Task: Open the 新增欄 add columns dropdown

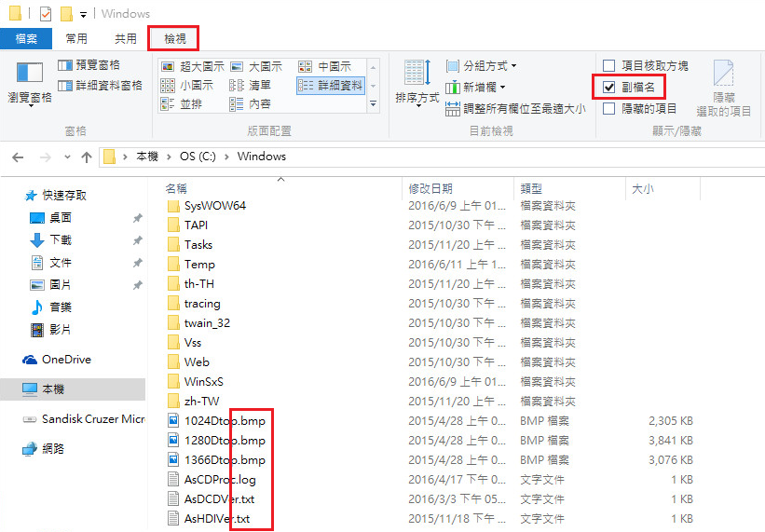Action: pos(481,87)
